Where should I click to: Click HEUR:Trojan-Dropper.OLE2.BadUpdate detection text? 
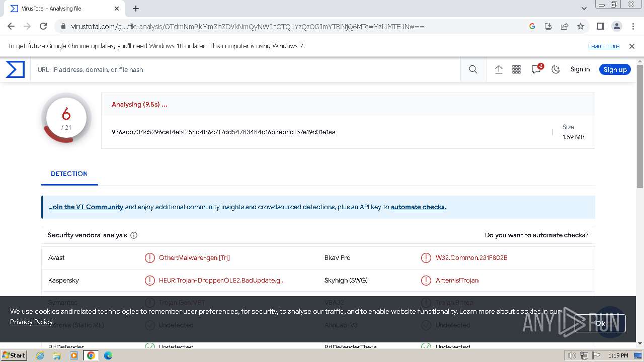(222, 281)
